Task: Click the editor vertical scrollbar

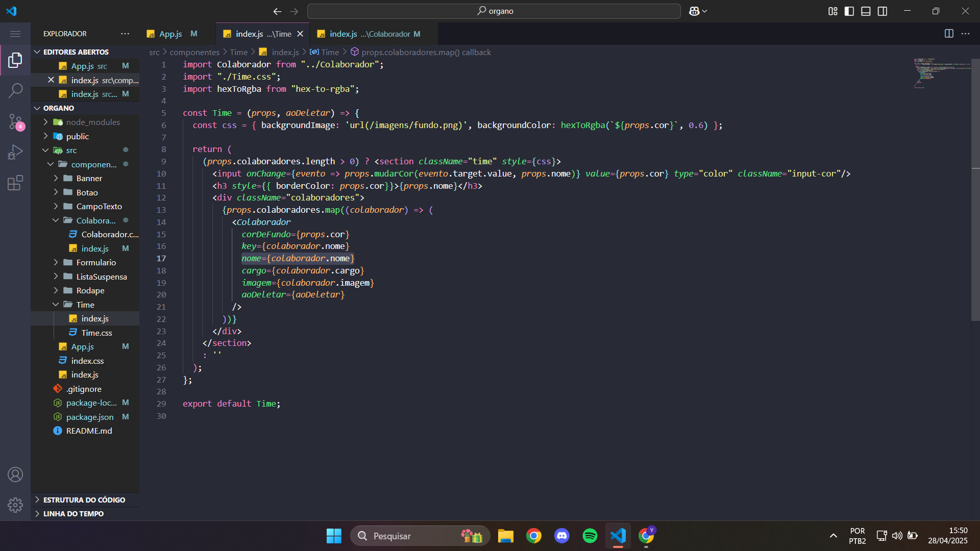Action: coord(975,190)
